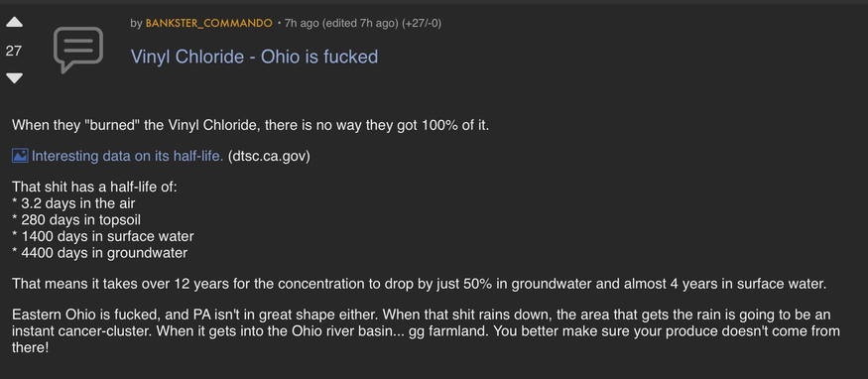This screenshot has width=868, height=379.
Task: Click the (dtsc.ca.gov) domain label
Action: [x=269, y=156]
